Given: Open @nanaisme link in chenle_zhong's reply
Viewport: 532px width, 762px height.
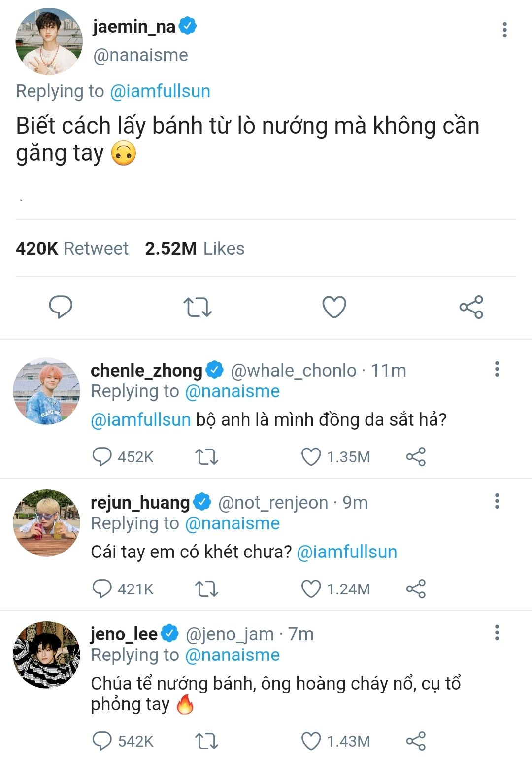Looking at the screenshot, I should [x=232, y=391].
